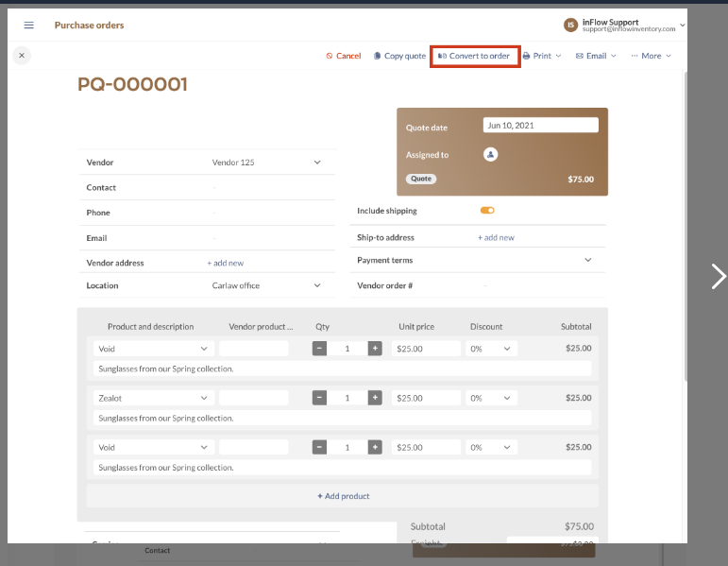Close the purchase quote with X icon

(22, 56)
